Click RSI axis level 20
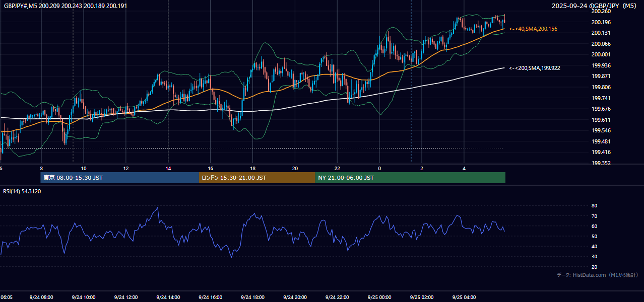The image size is (644, 302). pos(594,267)
